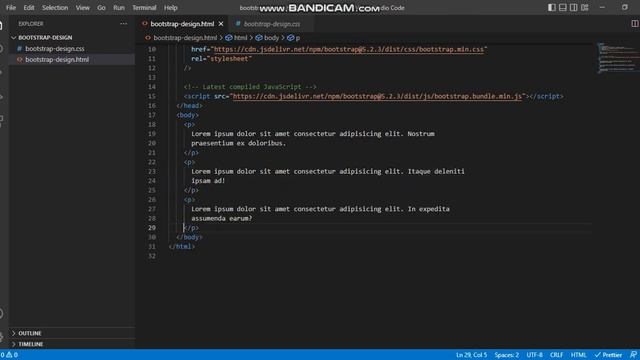Click text 'ipsam ad!' on line 24
Image resolution: width=640 pixels, height=360 pixels.
pos(208,181)
